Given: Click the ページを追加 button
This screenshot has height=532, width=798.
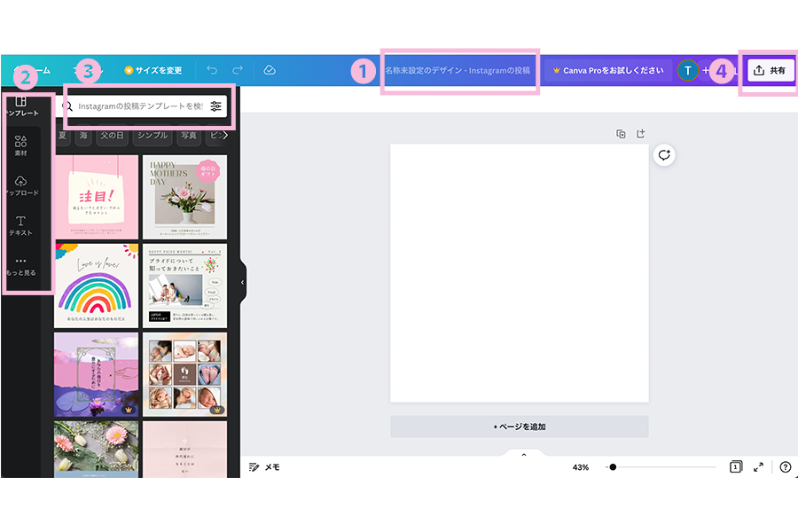Looking at the screenshot, I should pos(520,426).
